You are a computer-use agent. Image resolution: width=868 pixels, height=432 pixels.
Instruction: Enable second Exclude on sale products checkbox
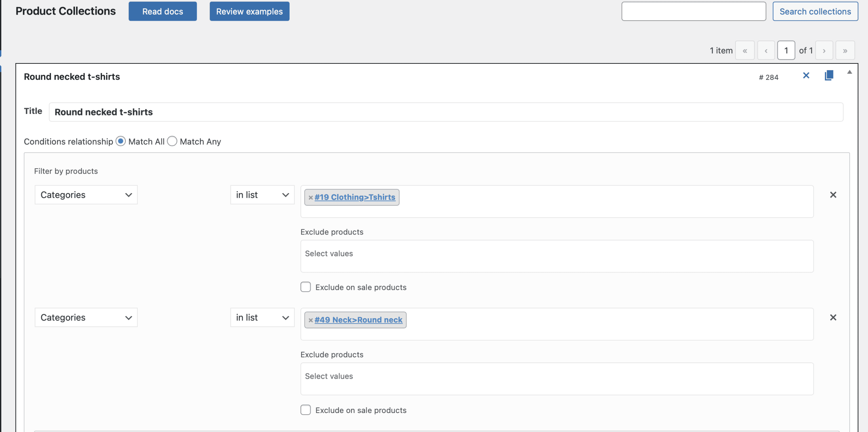point(305,410)
